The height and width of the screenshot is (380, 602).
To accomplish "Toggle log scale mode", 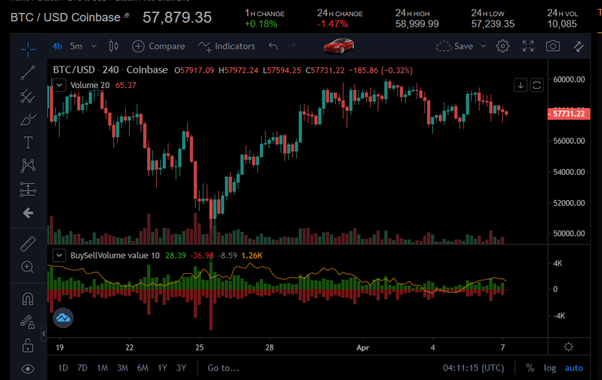I will coord(549,368).
